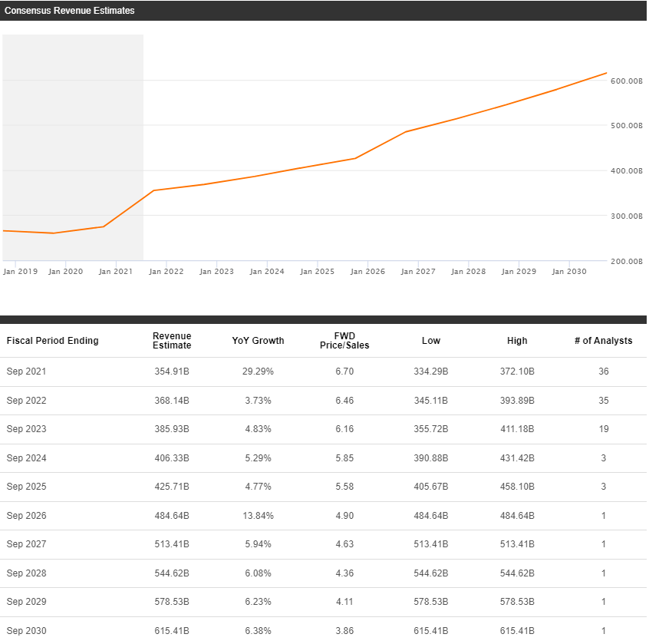This screenshot has width=649, height=644.
Task: Click the Sep 2030 fiscal period label
Action: pos(26,631)
